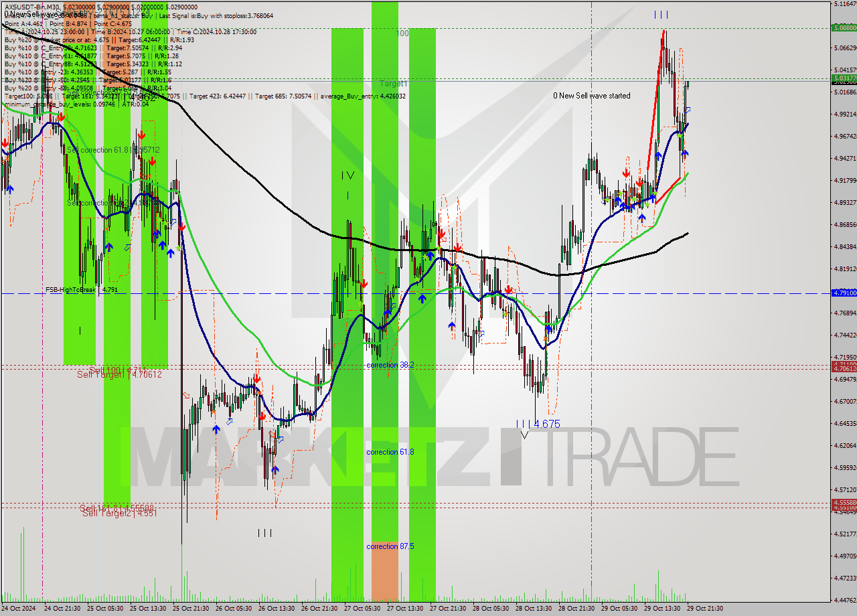Select the 'Sell Target2 | 4.551' label
This screenshot has height=616, width=857.
click(x=119, y=514)
